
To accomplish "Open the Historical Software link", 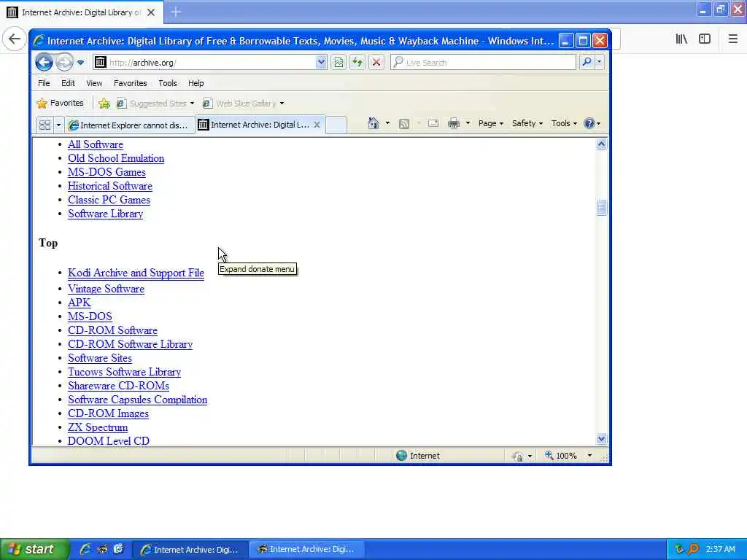I will (x=110, y=186).
